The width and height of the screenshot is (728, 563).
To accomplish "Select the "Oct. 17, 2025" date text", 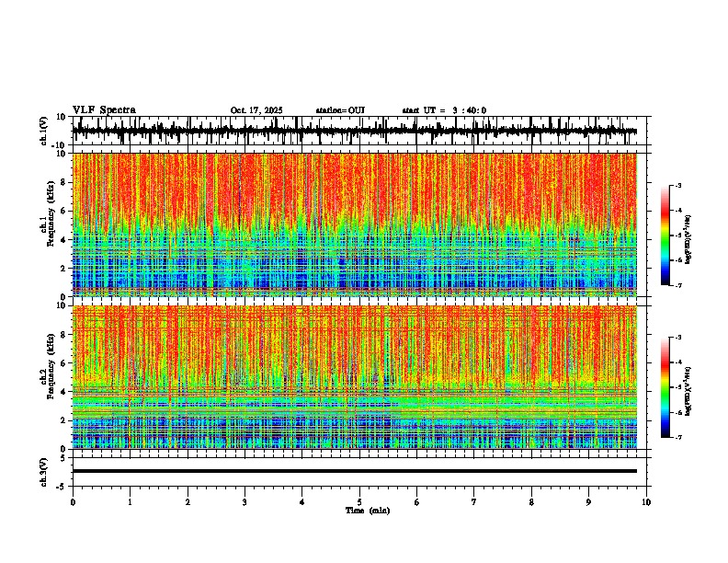I will click(256, 110).
